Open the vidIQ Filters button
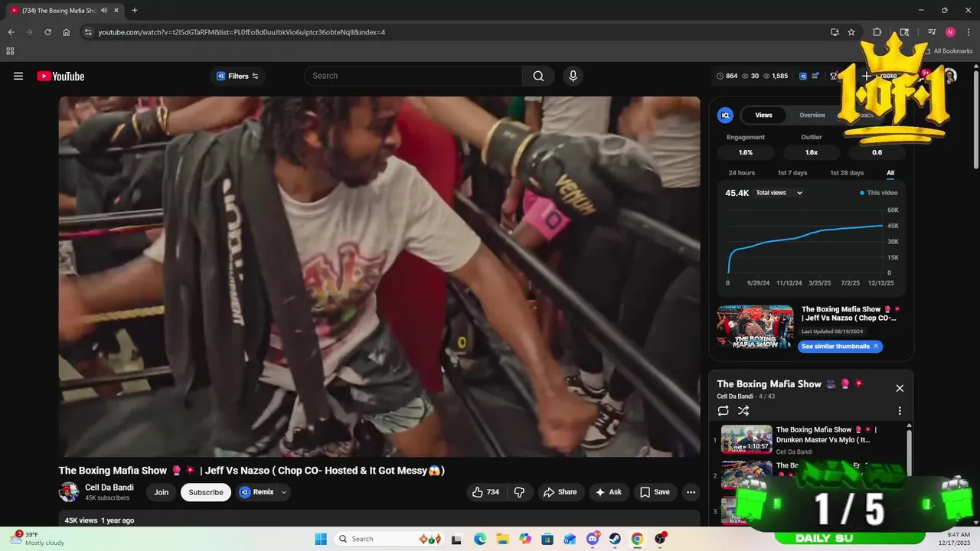980x551 pixels. pos(237,76)
